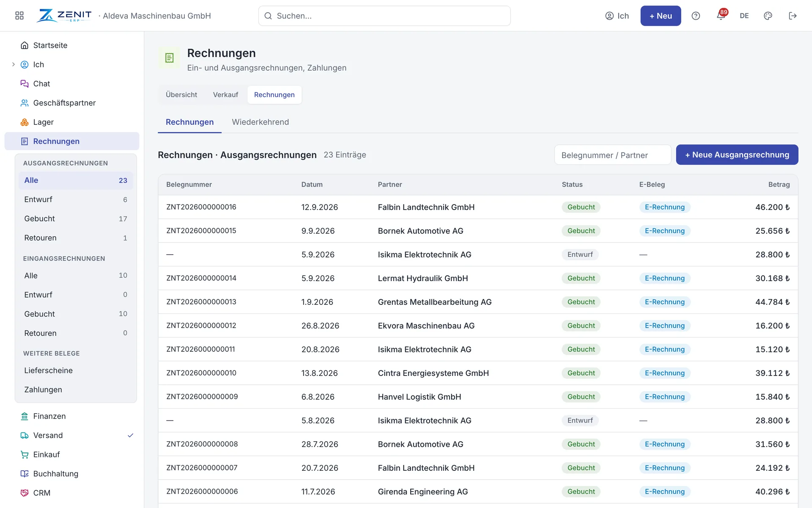Select the Rechnungen underlined sub-tab
The height and width of the screenshot is (508, 812).
pyautogui.click(x=189, y=122)
